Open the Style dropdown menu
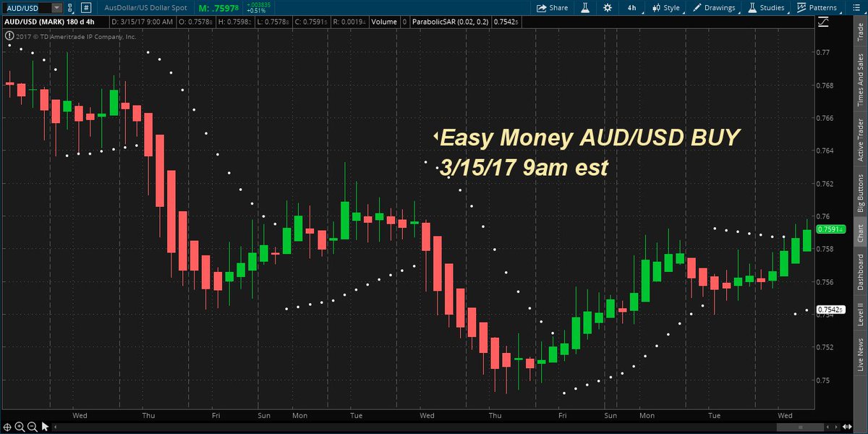This screenshot has width=868, height=434. (x=666, y=8)
